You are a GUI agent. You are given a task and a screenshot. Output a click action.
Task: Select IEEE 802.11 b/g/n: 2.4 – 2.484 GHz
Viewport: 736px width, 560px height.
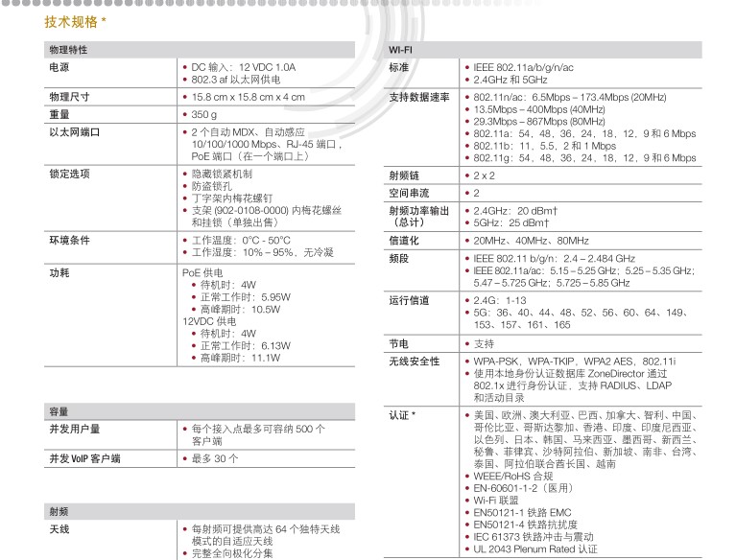click(x=554, y=258)
